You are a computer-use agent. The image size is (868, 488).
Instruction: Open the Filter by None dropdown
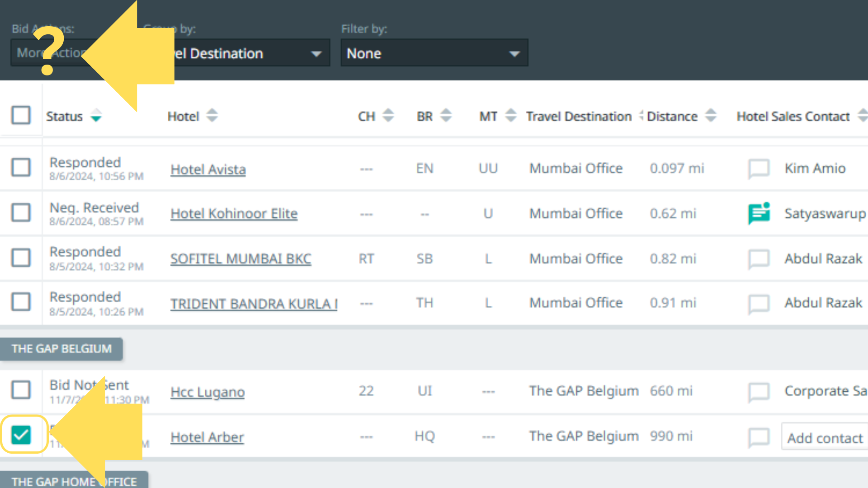pos(434,53)
